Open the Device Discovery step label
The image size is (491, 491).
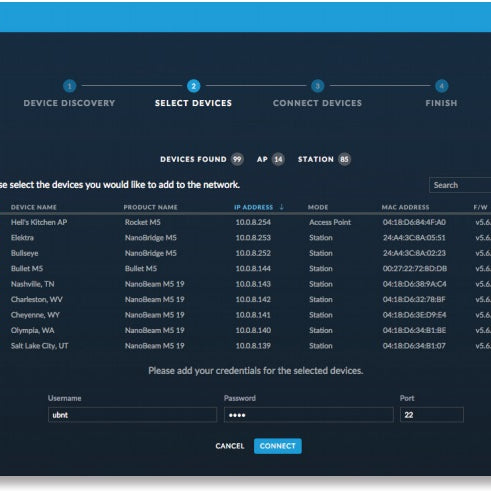click(69, 103)
